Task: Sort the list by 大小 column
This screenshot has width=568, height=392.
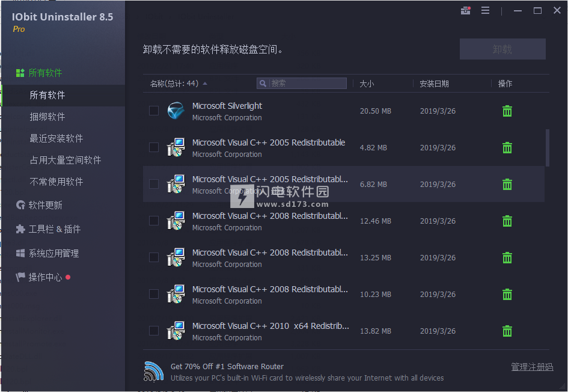Action: pos(367,84)
